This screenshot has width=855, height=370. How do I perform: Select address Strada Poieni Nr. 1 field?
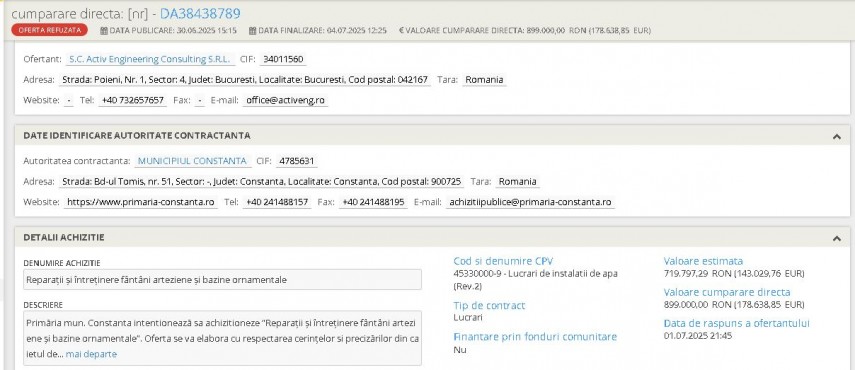245,80
